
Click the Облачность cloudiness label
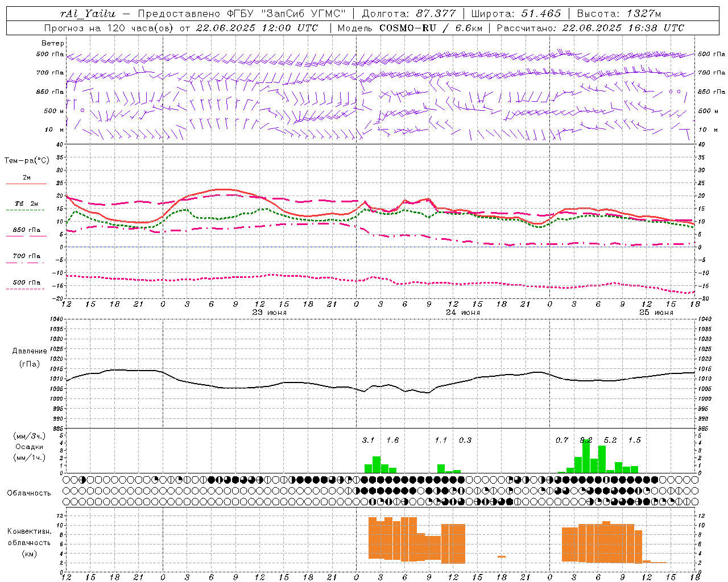29,493
